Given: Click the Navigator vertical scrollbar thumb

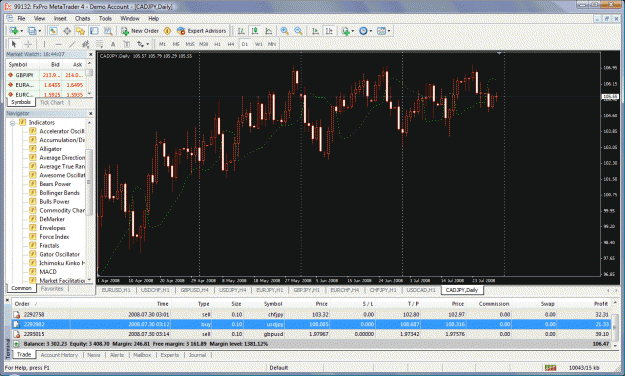Looking at the screenshot, I should point(89,182).
